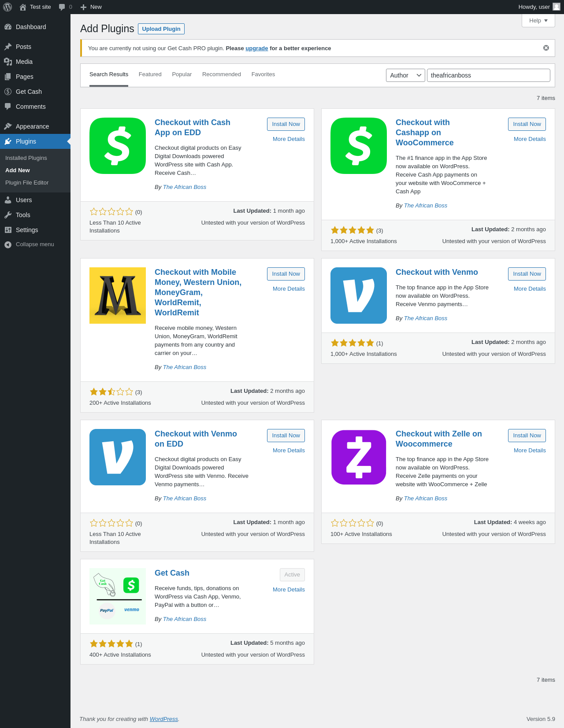Image resolution: width=564 pixels, height=728 pixels.
Task: Click Checkout with Cash App on EDD icon
Action: [x=118, y=146]
